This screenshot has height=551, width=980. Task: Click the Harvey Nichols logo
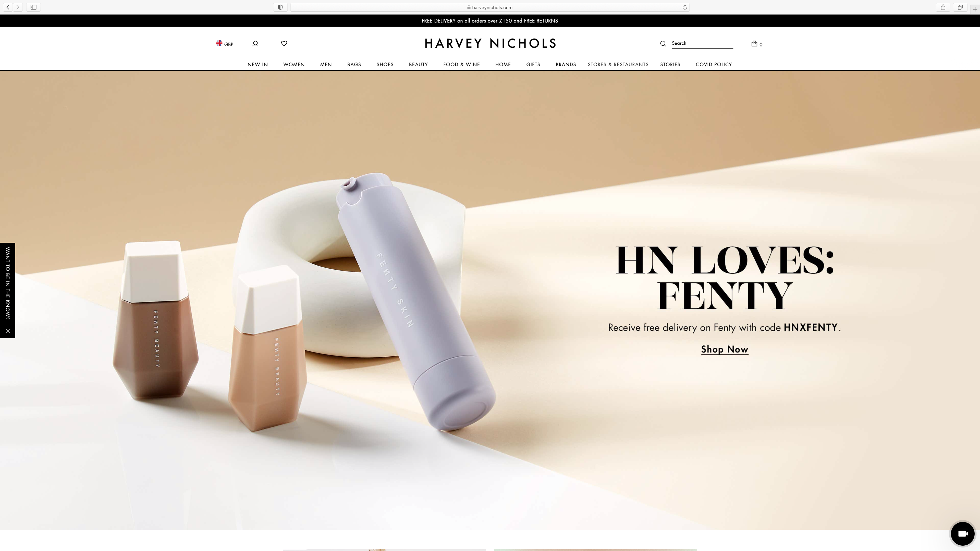tap(490, 43)
